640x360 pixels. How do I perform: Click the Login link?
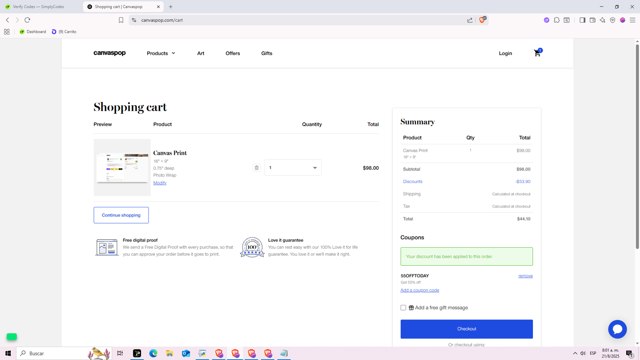pyautogui.click(x=505, y=53)
